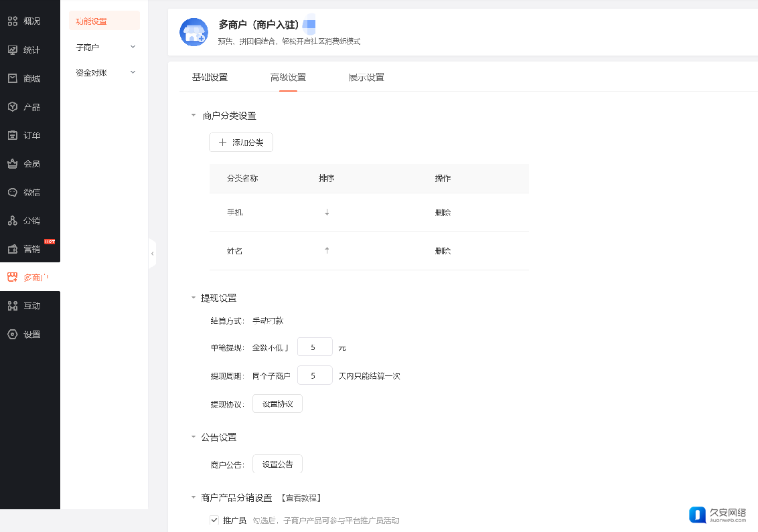This screenshot has width=758, height=532.
Task: Click the 分类名称 column header
Action: [242, 178]
